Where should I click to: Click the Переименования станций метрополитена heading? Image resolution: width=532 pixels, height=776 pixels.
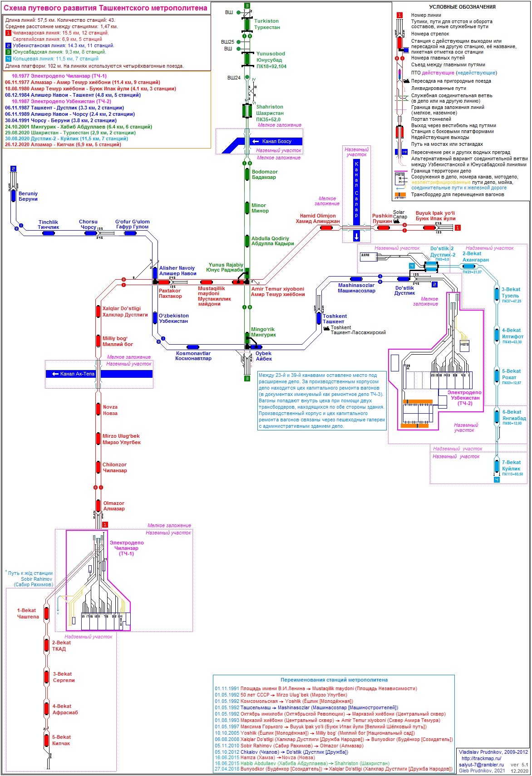[x=334, y=680]
